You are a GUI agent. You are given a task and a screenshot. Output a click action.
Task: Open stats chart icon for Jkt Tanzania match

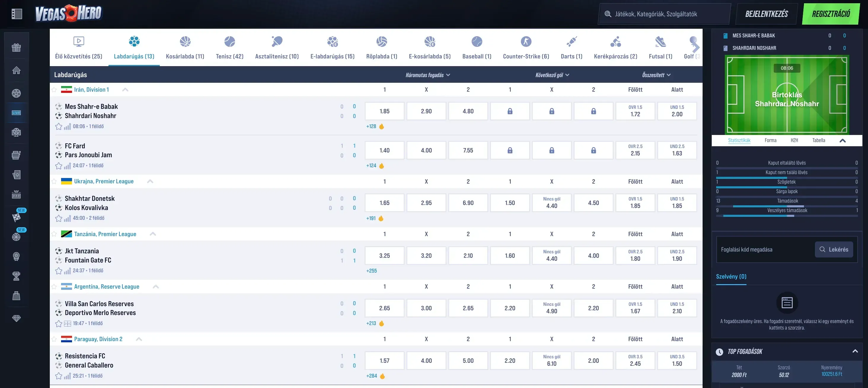(67, 271)
